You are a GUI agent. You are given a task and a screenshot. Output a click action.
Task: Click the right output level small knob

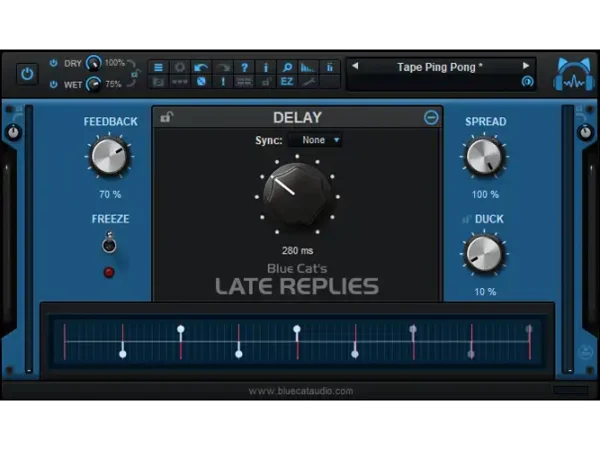tap(585, 132)
